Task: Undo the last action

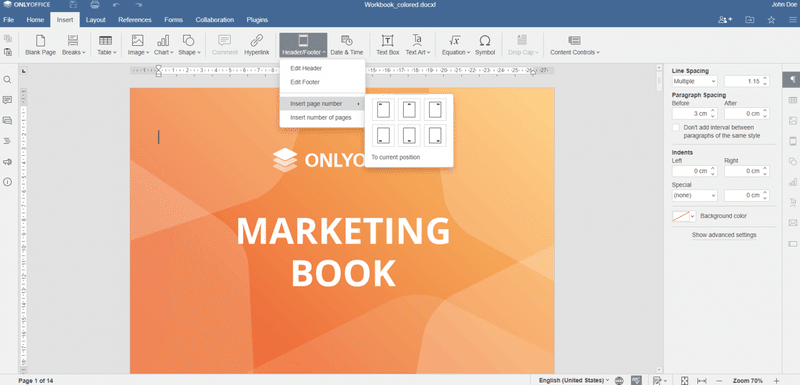Action: point(116,5)
